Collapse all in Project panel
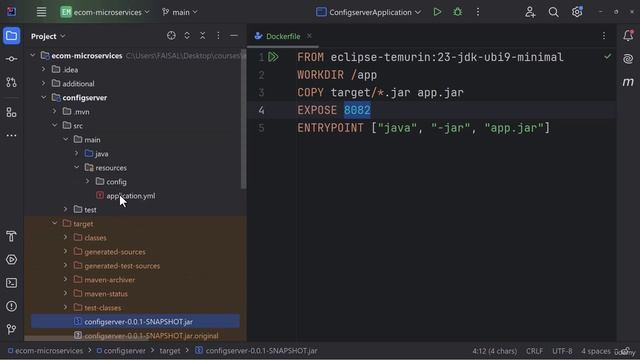Screen dimensions: 640x360 (202, 36)
